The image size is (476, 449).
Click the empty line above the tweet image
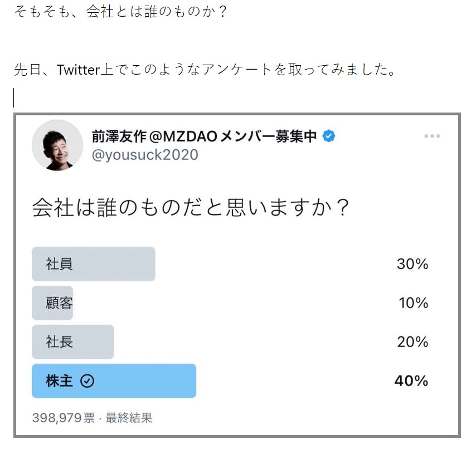tap(111, 99)
